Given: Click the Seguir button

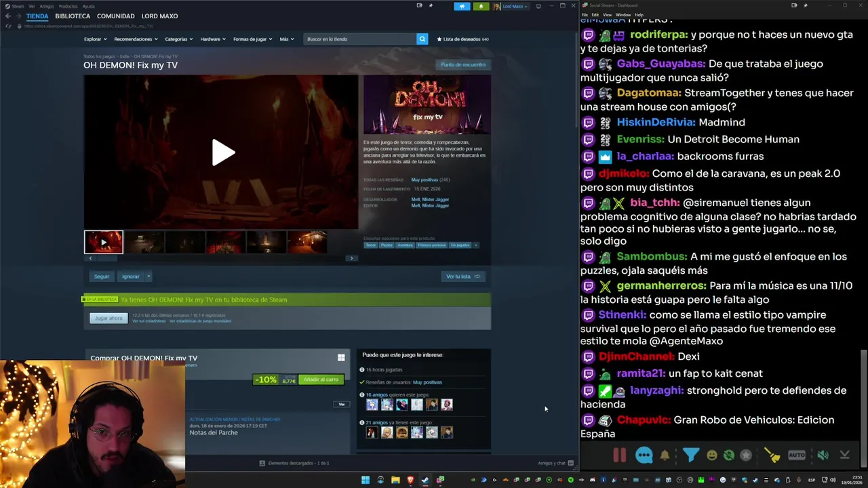Looking at the screenshot, I should click(x=102, y=276).
